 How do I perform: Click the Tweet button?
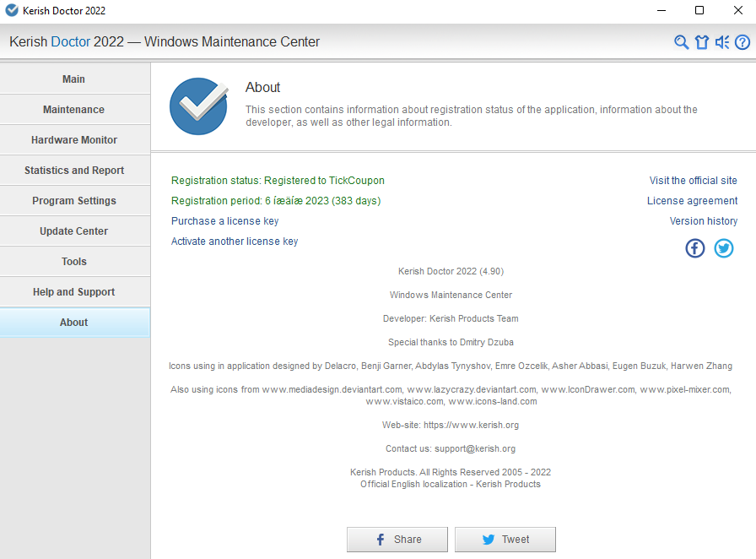click(x=505, y=540)
